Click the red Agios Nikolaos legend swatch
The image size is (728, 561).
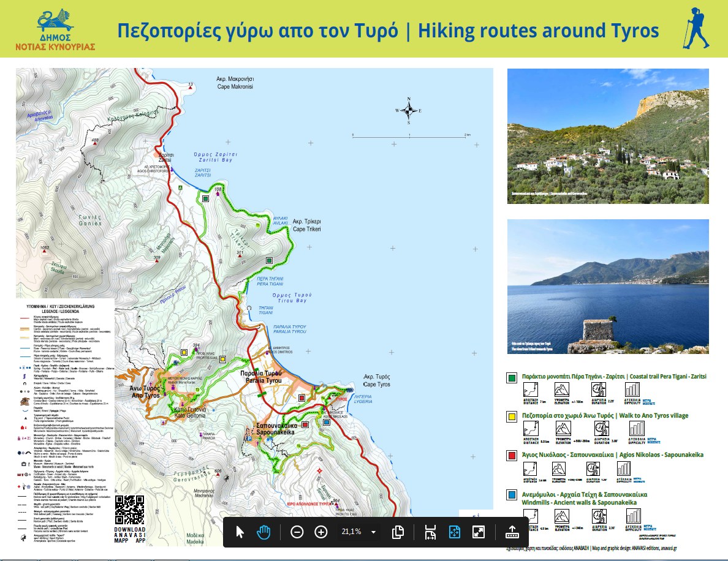pos(512,456)
